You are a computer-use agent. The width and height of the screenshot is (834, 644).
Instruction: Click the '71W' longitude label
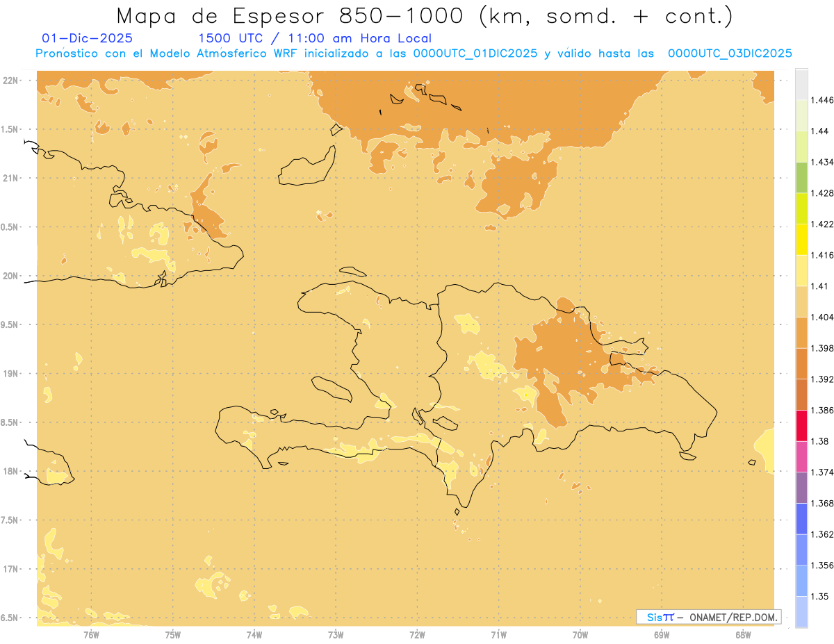tap(498, 634)
